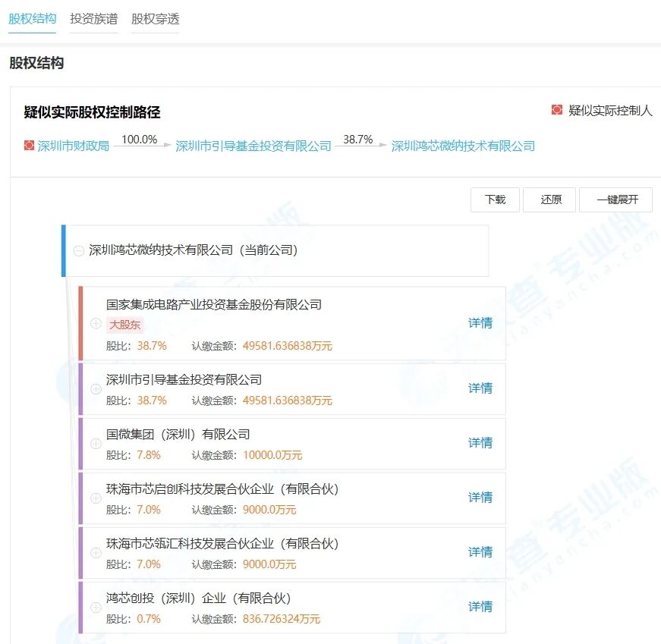Click the 大股东 tag label
661x644 pixels.
tap(125, 325)
